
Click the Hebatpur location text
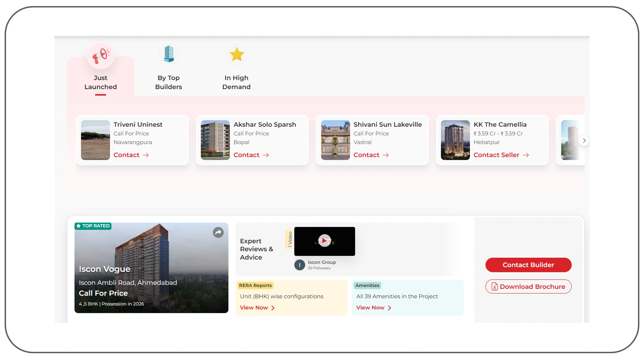pos(487,142)
